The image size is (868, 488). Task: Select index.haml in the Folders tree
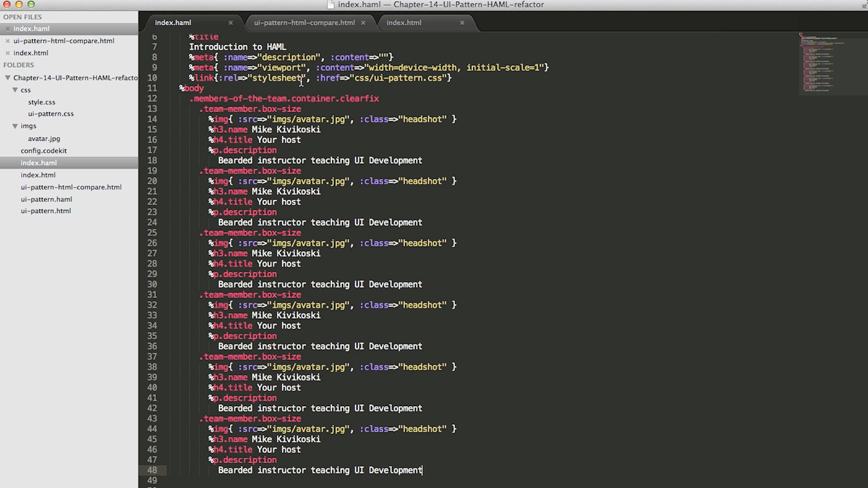pyautogui.click(x=38, y=163)
